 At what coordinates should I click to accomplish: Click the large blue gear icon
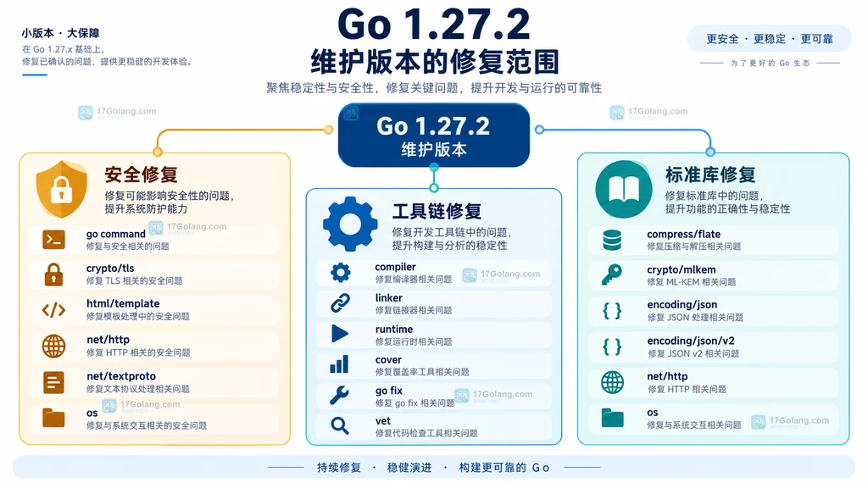[350, 224]
